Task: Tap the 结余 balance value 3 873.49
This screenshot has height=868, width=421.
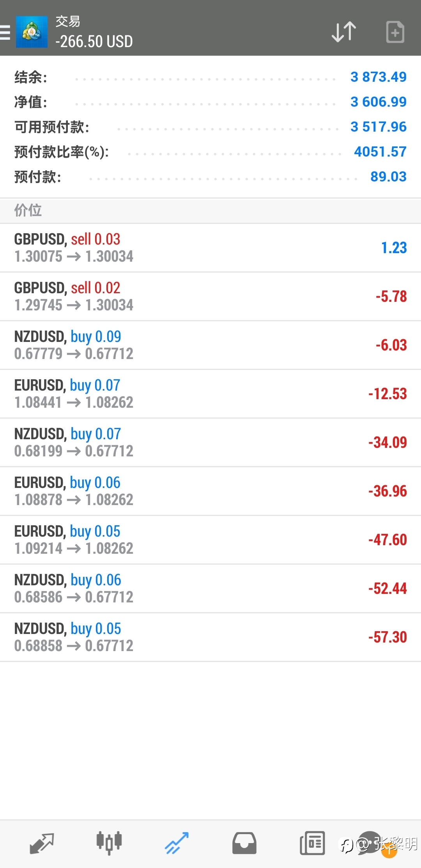Action: click(378, 77)
